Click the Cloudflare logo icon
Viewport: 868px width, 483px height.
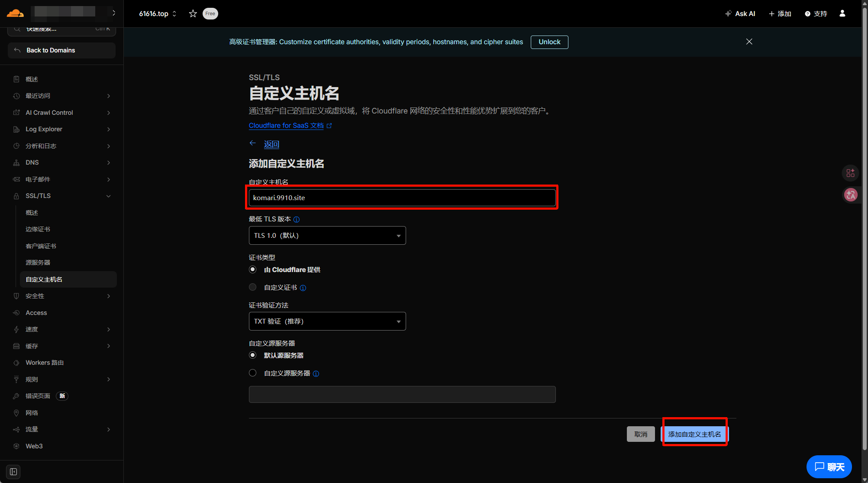15,13
